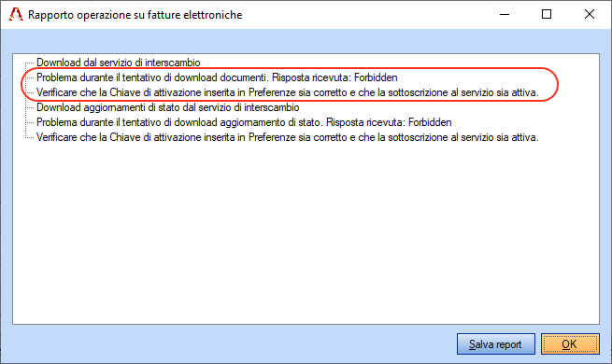The image size is (612, 364).
Task: Maximize the report dialog window
Action: coord(547,14)
